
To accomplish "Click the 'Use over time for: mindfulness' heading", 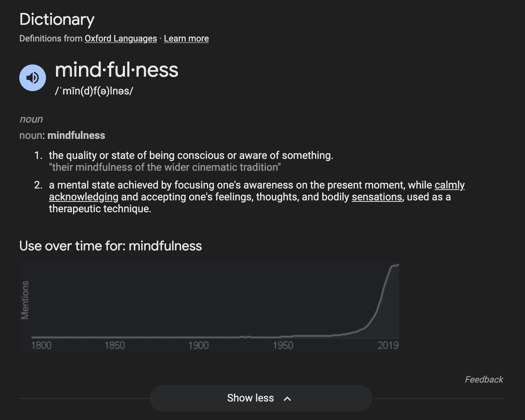I will (x=110, y=246).
